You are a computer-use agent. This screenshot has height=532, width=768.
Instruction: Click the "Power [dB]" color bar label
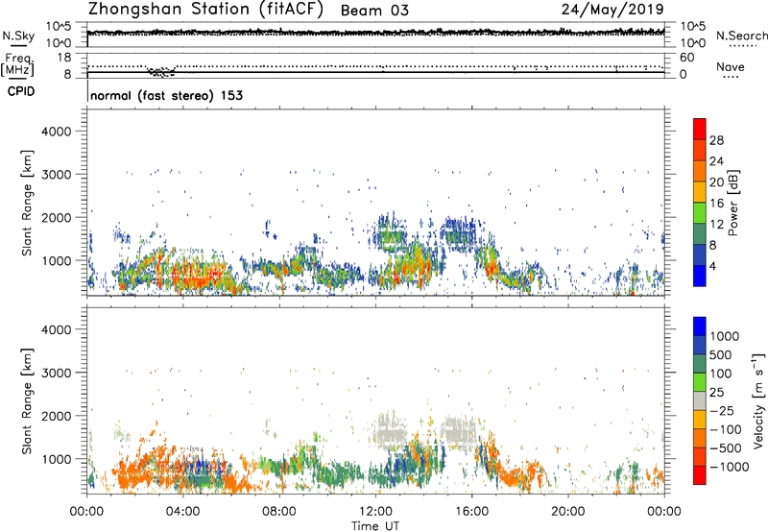732,203
